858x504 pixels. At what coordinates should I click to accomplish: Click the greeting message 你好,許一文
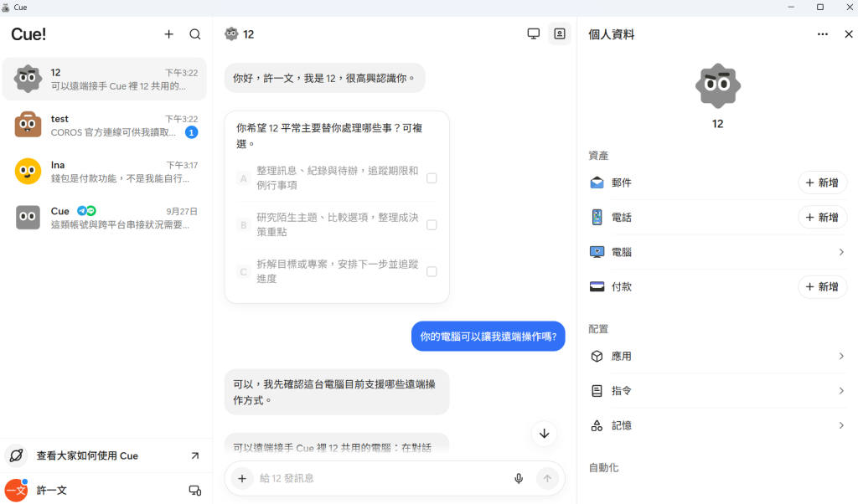click(324, 78)
